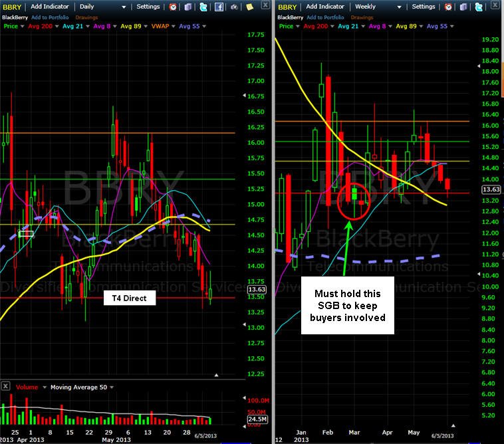Click the alarm clock icon in Weekly chart
Viewport: 504px width, 444px height.
tap(448, 7)
